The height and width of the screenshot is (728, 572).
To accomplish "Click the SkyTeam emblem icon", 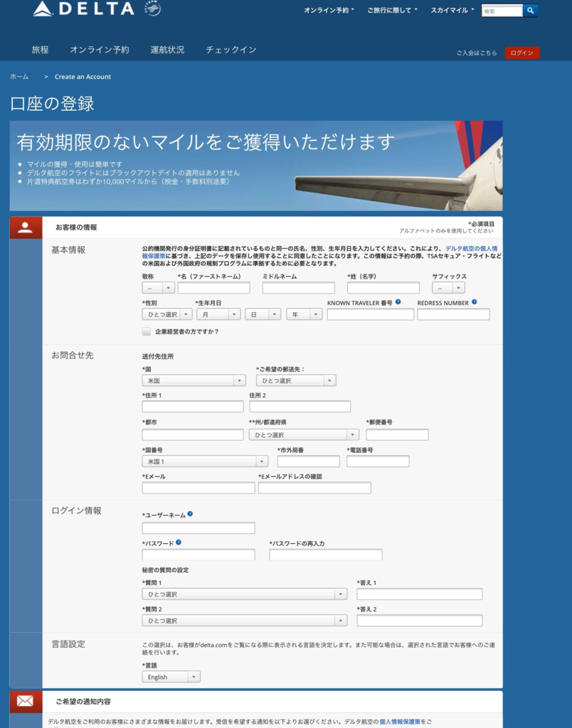I will click(152, 8).
